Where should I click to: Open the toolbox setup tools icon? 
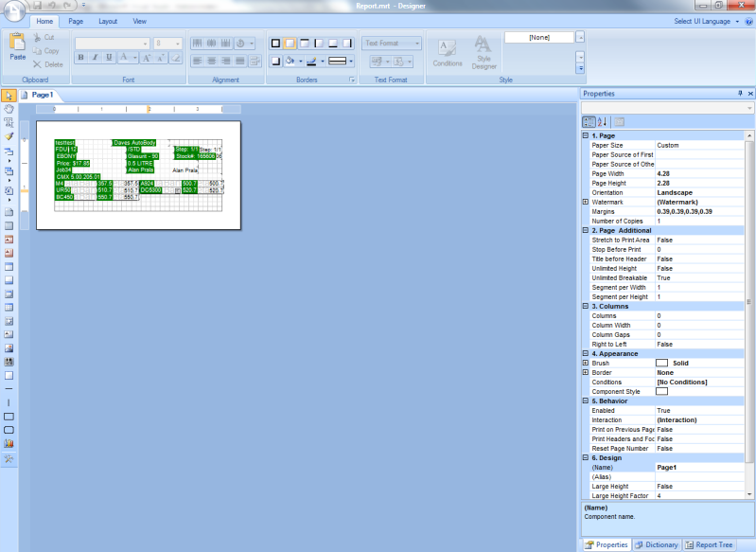tap(9, 459)
